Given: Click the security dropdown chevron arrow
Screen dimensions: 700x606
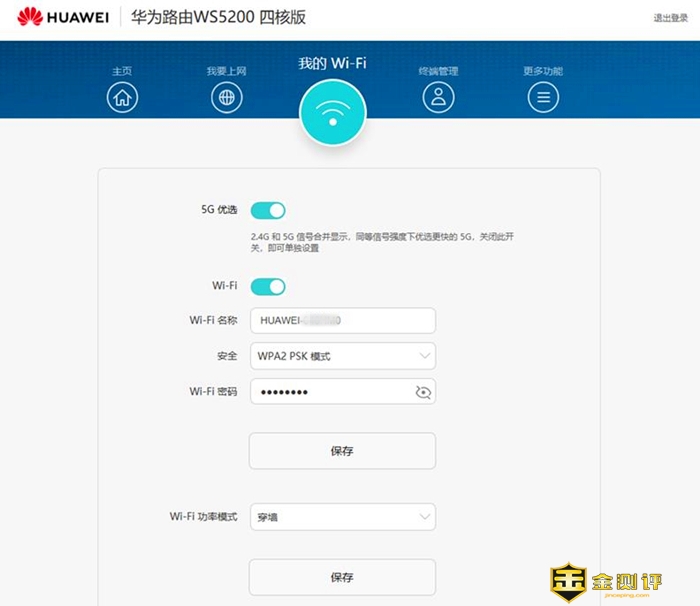Looking at the screenshot, I should pos(424,356).
